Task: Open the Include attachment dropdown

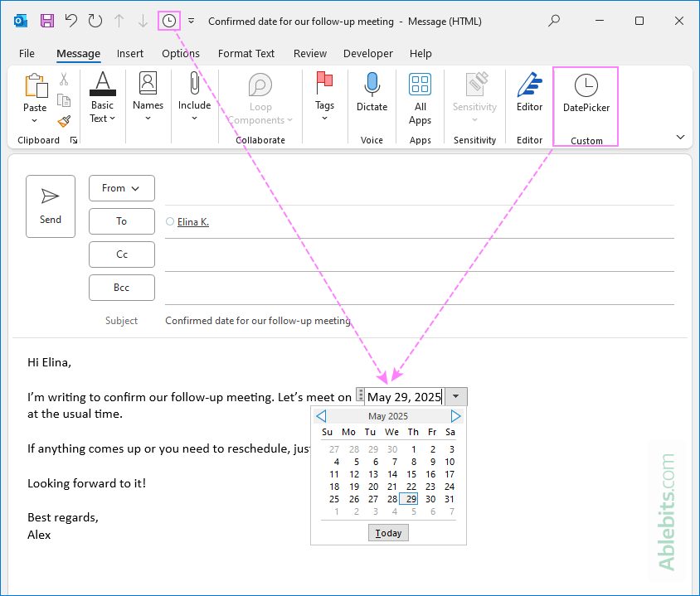Action: (194, 96)
